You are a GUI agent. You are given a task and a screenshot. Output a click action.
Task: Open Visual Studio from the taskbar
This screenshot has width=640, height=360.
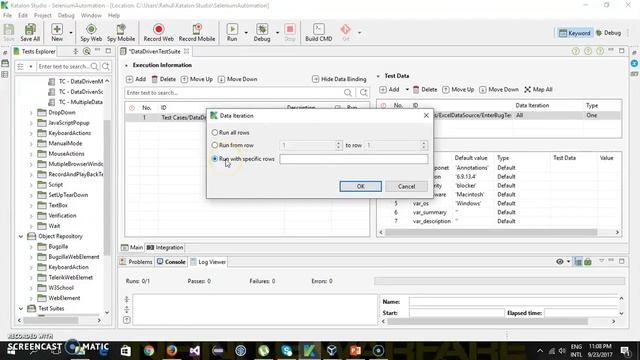tap(194, 350)
